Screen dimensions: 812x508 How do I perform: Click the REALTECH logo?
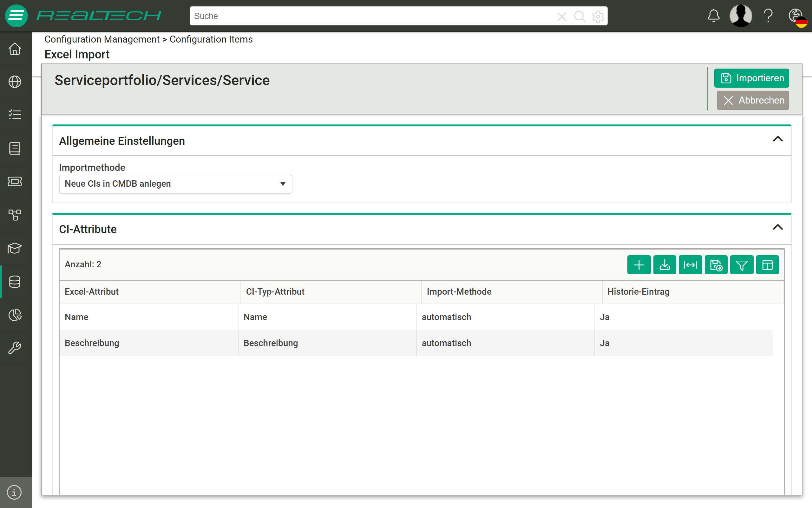pyautogui.click(x=99, y=16)
